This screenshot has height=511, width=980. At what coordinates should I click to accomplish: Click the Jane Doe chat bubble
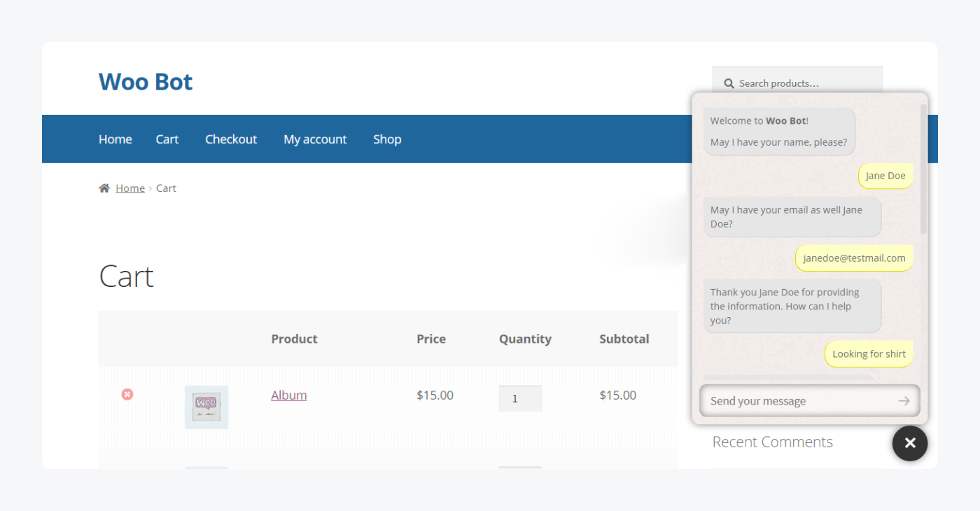pos(885,176)
